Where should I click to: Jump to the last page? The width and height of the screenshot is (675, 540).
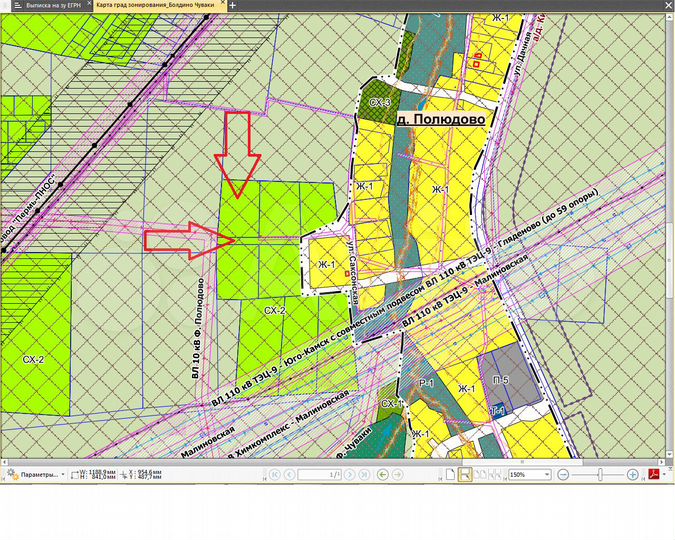[x=364, y=474]
